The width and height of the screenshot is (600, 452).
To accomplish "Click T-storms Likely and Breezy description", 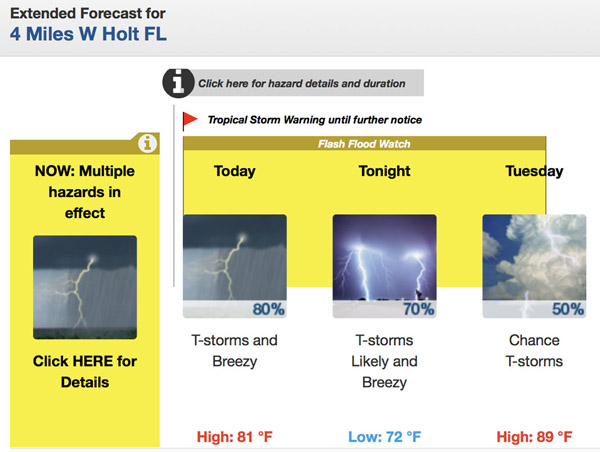I will [x=385, y=361].
